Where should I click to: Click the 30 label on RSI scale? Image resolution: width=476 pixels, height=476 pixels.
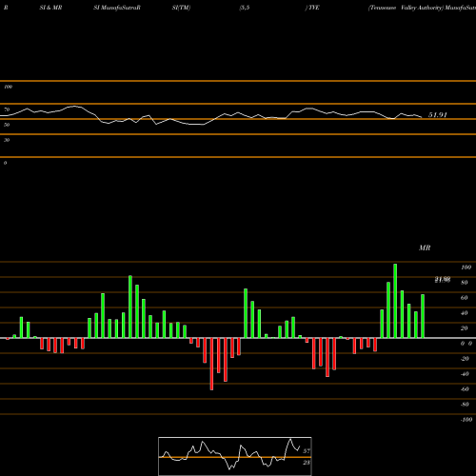click(7, 140)
